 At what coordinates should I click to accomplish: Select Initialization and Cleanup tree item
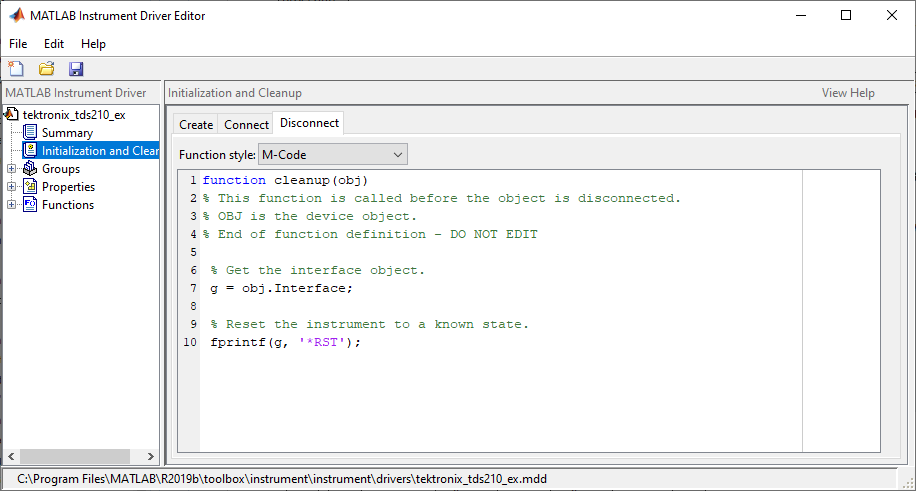click(99, 150)
